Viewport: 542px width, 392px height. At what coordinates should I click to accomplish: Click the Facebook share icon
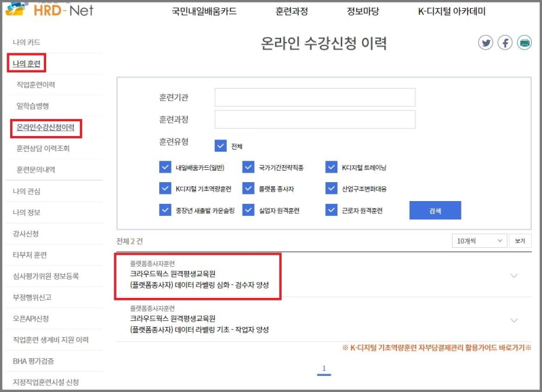(x=506, y=42)
